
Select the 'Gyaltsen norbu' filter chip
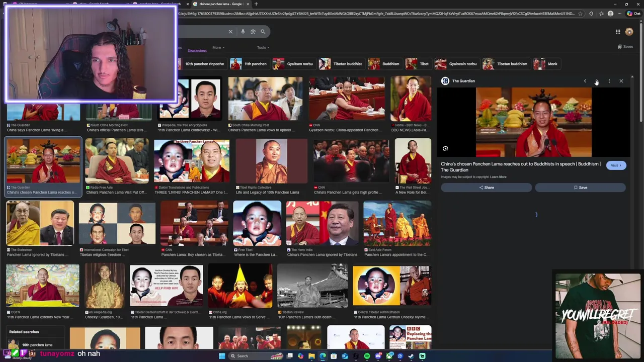(293, 64)
